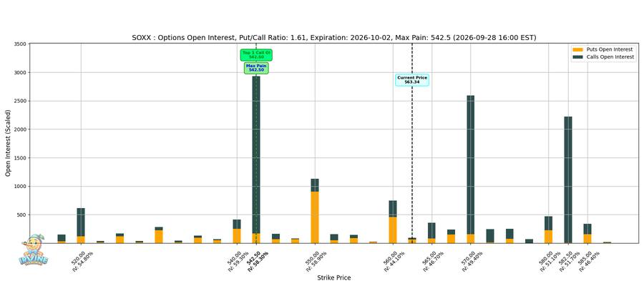Click the stacked bar at strike 565.00
644x286 pixels.
[x=431, y=232]
